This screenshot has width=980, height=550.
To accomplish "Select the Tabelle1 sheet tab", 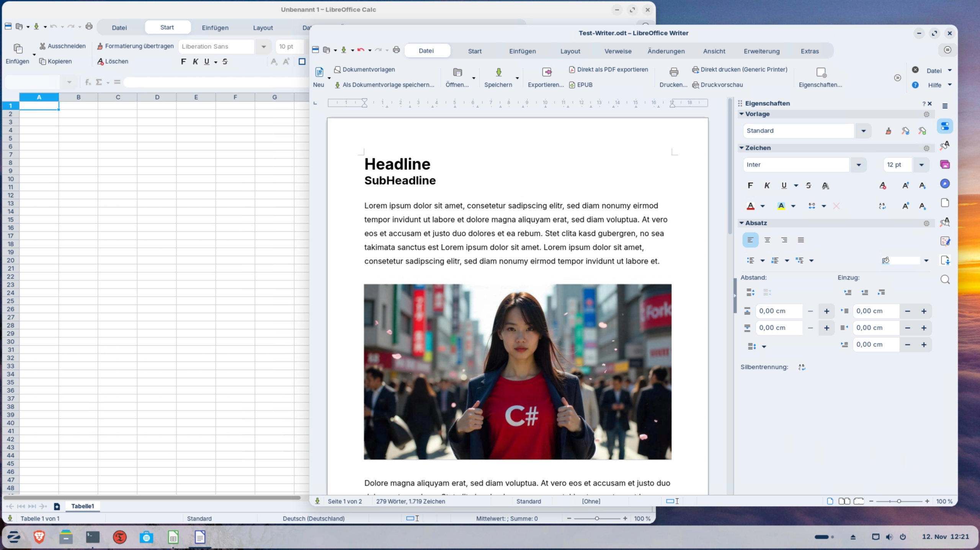I will (82, 506).
